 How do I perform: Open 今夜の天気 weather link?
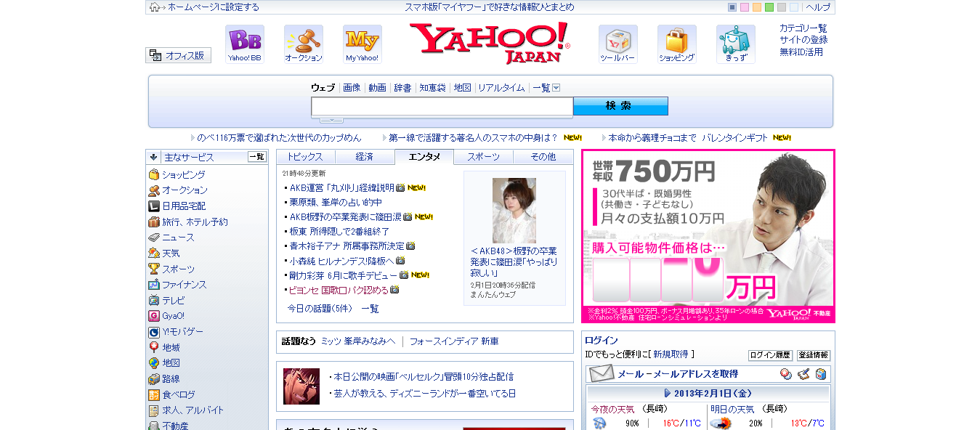point(612,409)
